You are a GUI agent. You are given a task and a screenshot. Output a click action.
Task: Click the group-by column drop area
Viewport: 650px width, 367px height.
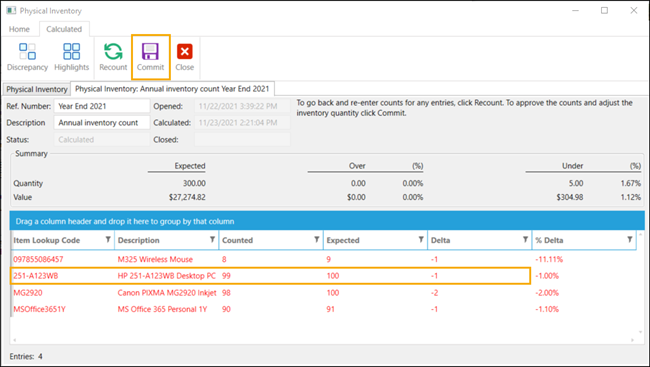(x=327, y=221)
